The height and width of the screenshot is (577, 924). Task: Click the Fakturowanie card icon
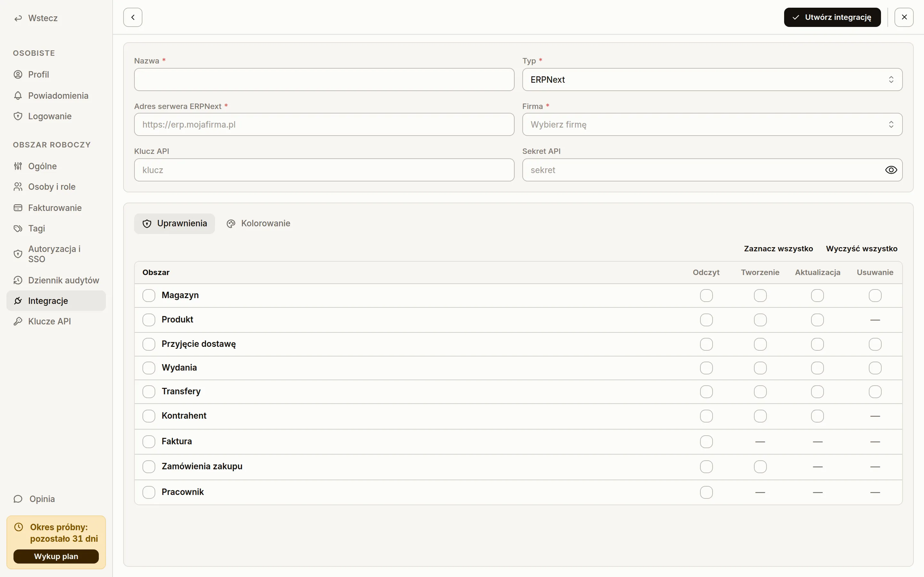(18, 208)
